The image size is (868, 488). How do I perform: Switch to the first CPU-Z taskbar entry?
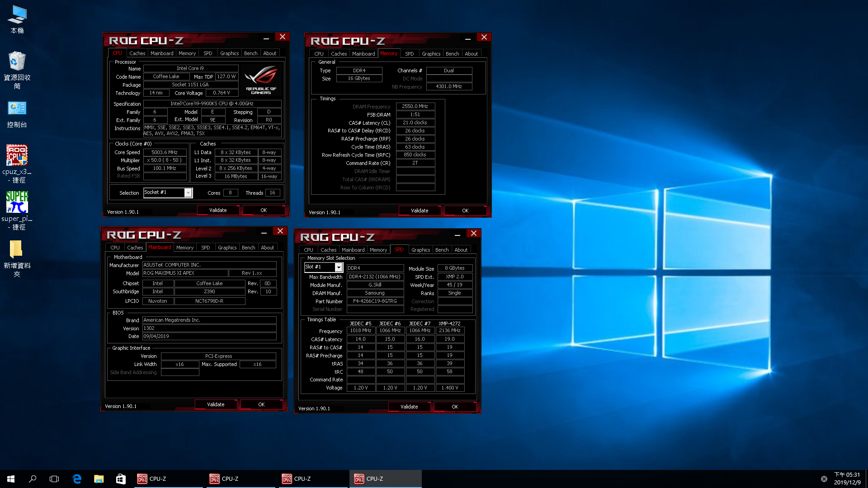pos(169,479)
